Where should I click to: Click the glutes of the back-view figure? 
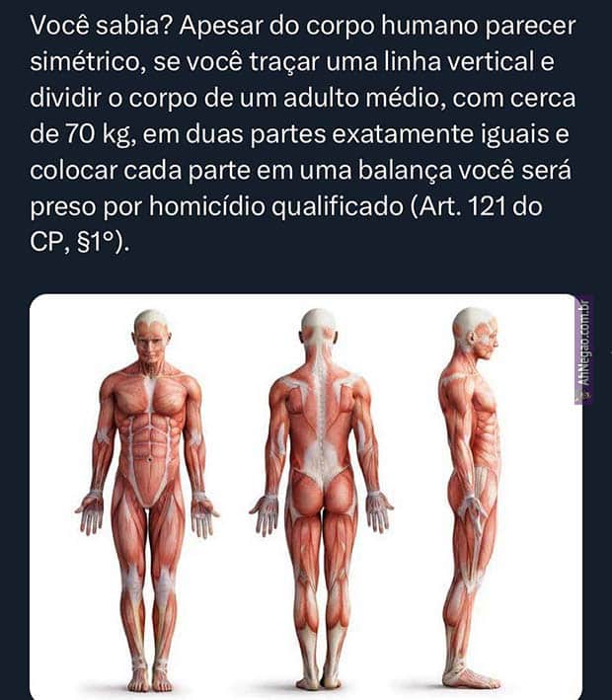[322, 492]
